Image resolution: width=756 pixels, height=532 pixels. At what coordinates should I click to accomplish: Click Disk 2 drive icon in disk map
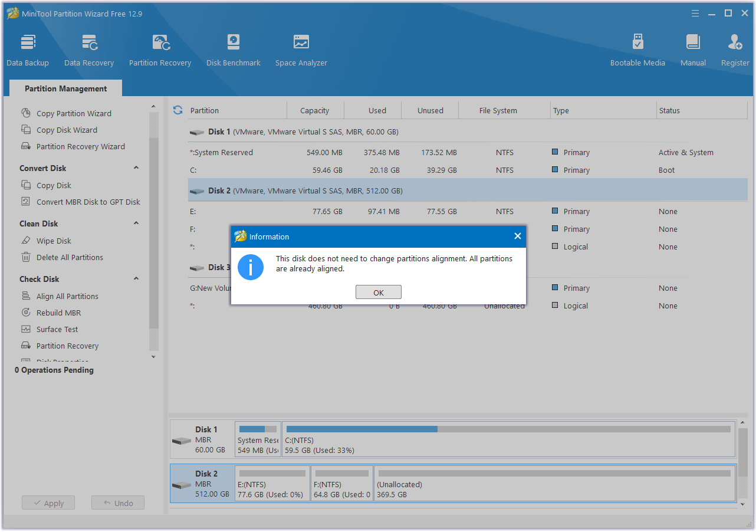[182, 485]
